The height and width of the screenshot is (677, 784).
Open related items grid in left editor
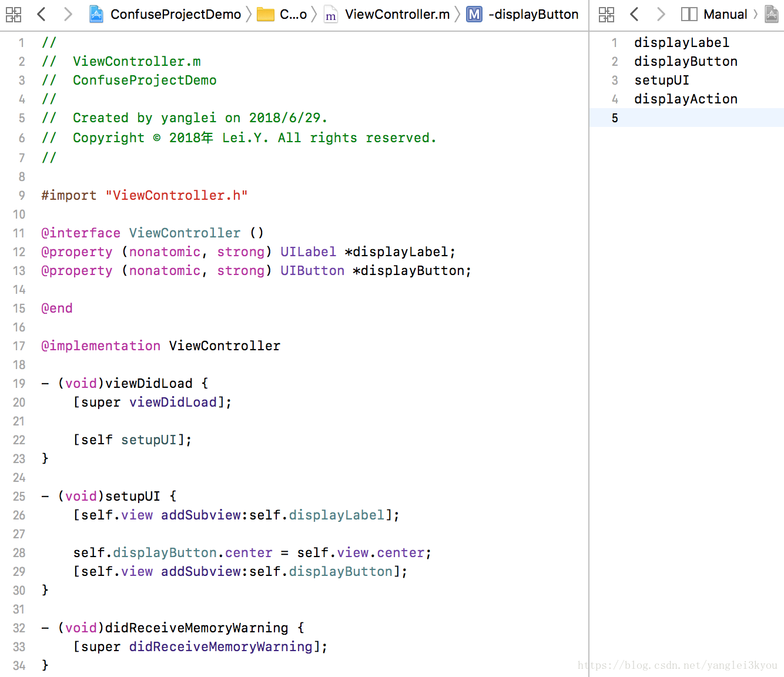click(14, 14)
